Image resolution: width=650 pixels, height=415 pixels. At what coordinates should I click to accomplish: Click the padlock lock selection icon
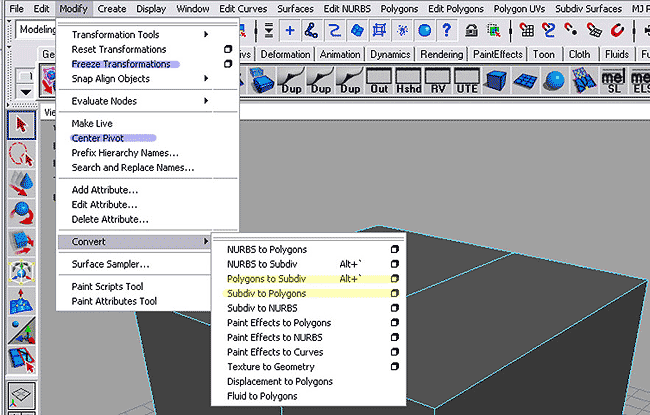[x=471, y=30]
